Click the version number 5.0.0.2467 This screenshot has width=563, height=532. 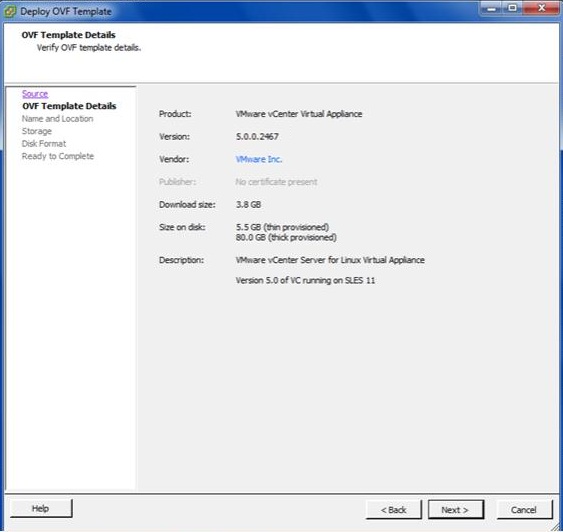click(x=257, y=136)
